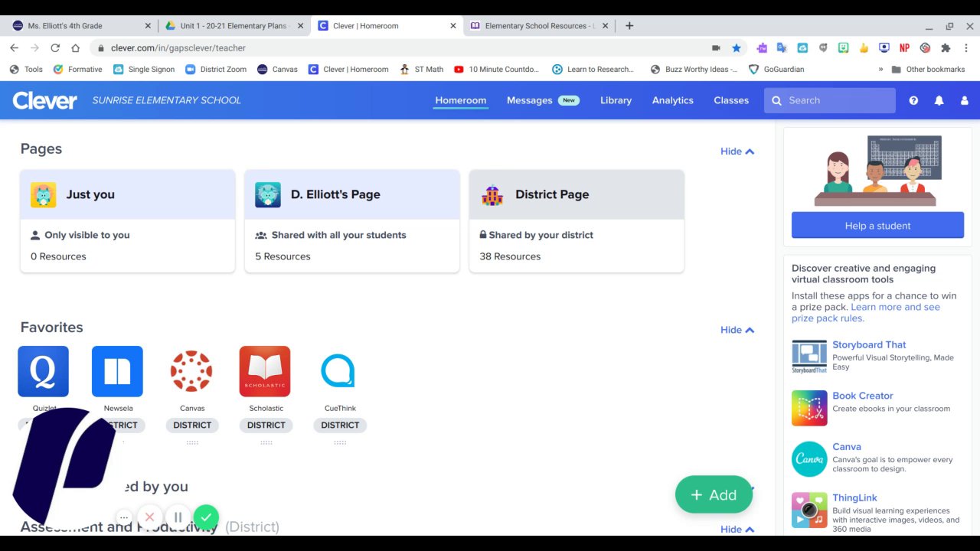The height and width of the screenshot is (551, 980).
Task: Click the Clever logo in header
Action: 44,100
